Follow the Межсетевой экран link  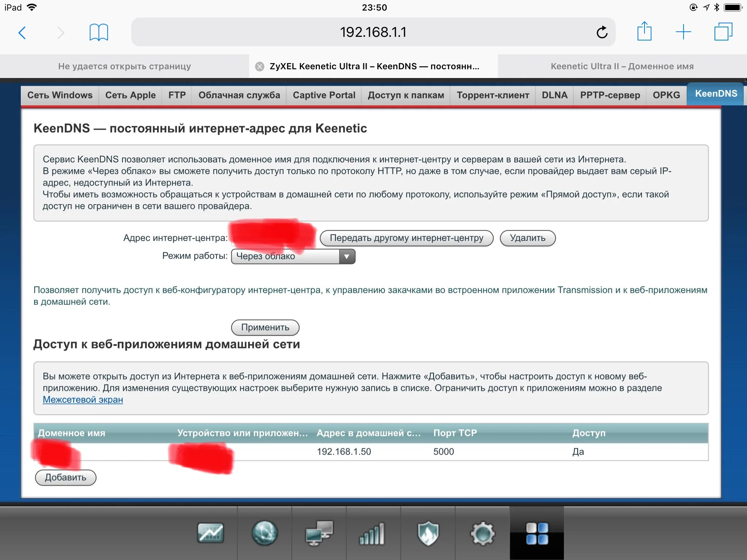click(x=83, y=400)
